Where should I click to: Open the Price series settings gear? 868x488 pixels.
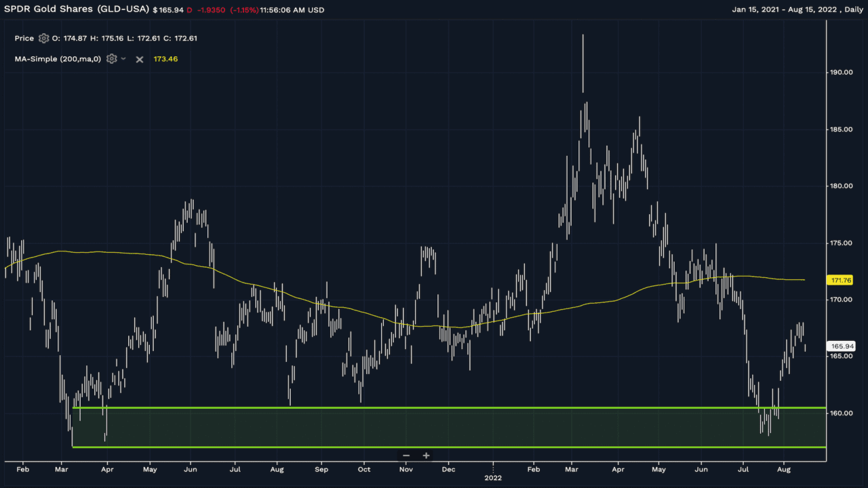coord(44,39)
